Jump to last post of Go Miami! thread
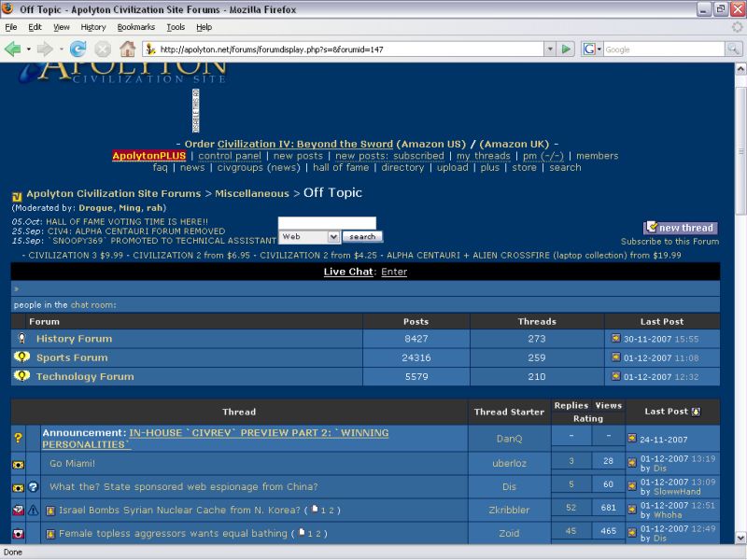 (632, 459)
